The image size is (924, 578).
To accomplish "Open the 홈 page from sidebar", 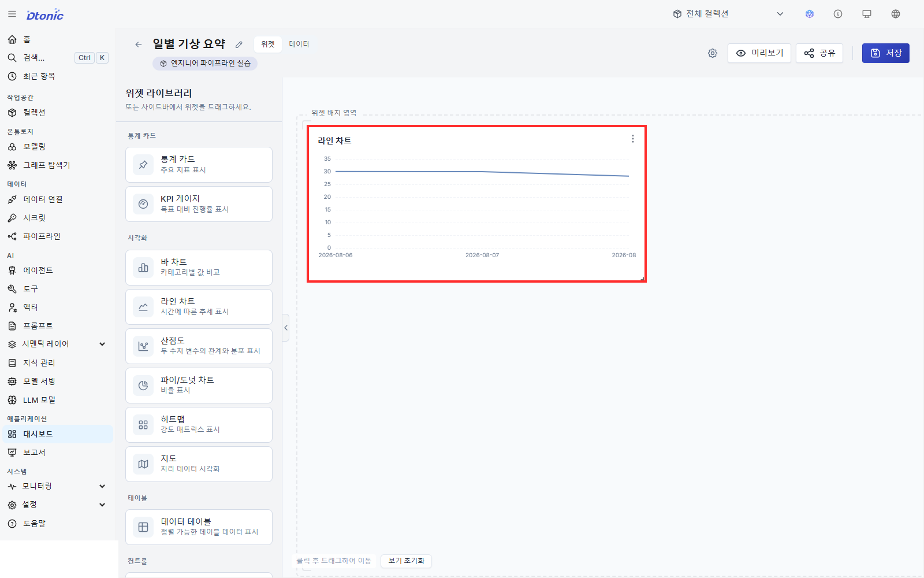I will tap(58, 39).
